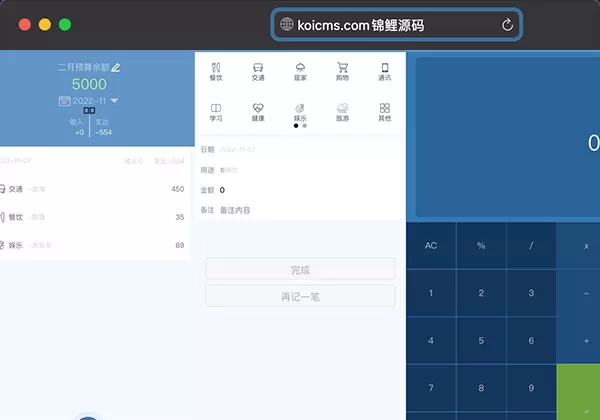Click calculator digit 9
The height and width of the screenshot is (420, 600).
click(531, 388)
